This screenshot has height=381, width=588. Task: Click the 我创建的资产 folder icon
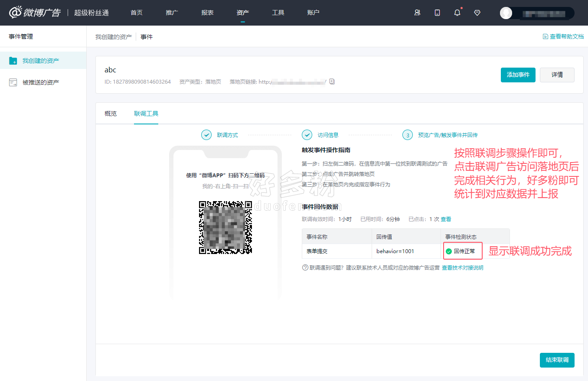[13, 61]
